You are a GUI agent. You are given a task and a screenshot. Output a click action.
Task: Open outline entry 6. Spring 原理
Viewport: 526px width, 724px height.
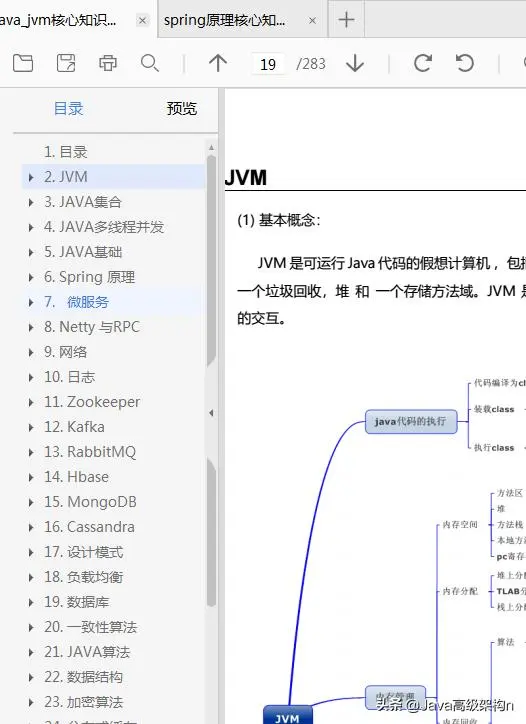(89, 277)
